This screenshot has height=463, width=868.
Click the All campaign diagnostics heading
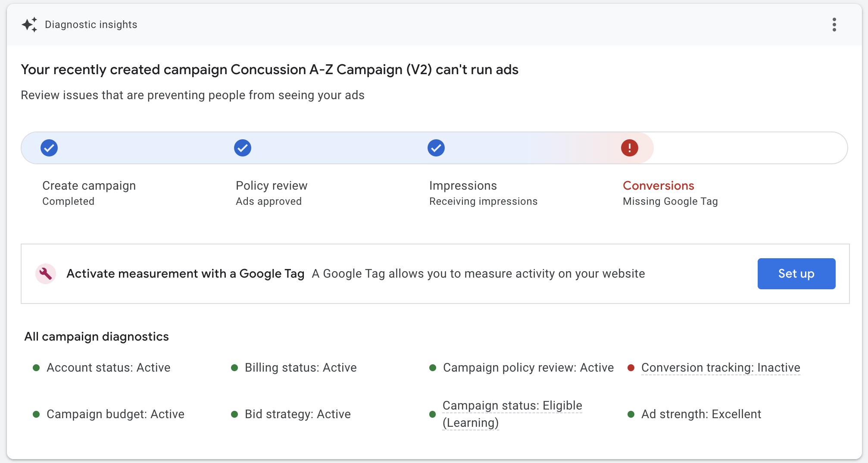point(97,337)
